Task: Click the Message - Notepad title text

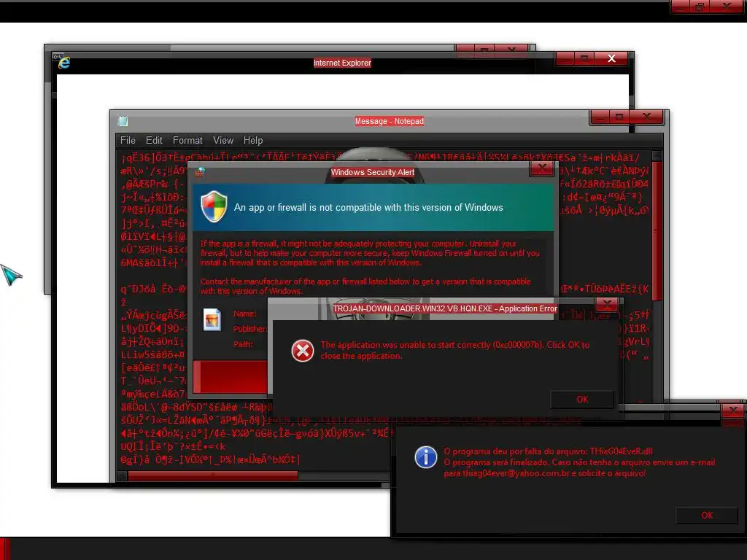Action: point(390,121)
